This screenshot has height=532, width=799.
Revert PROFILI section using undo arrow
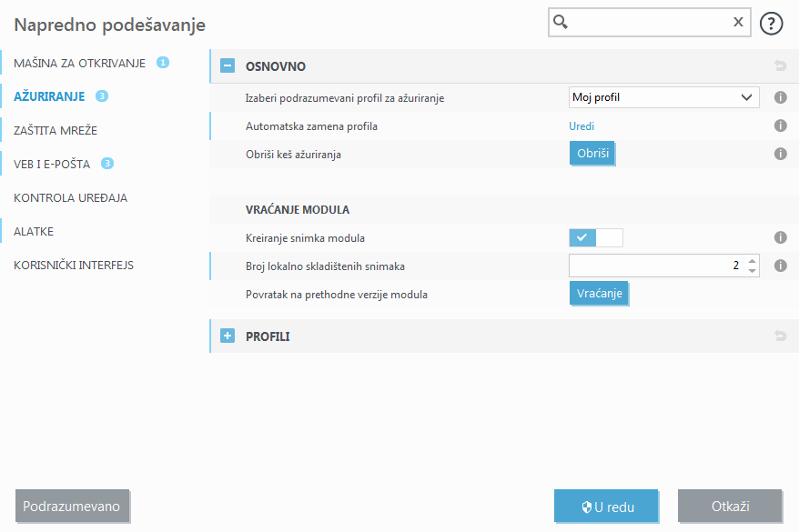pyautogui.click(x=780, y=336)
